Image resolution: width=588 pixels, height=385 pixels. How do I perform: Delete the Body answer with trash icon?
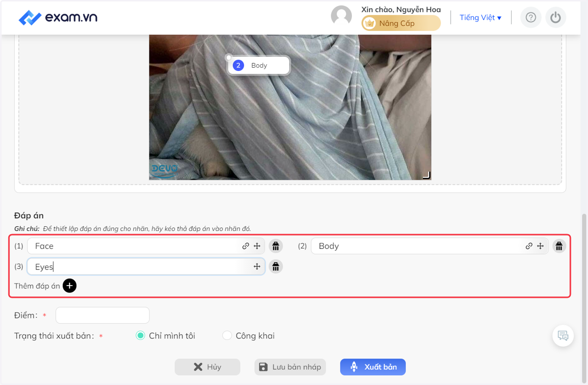[x=559, y=246]
